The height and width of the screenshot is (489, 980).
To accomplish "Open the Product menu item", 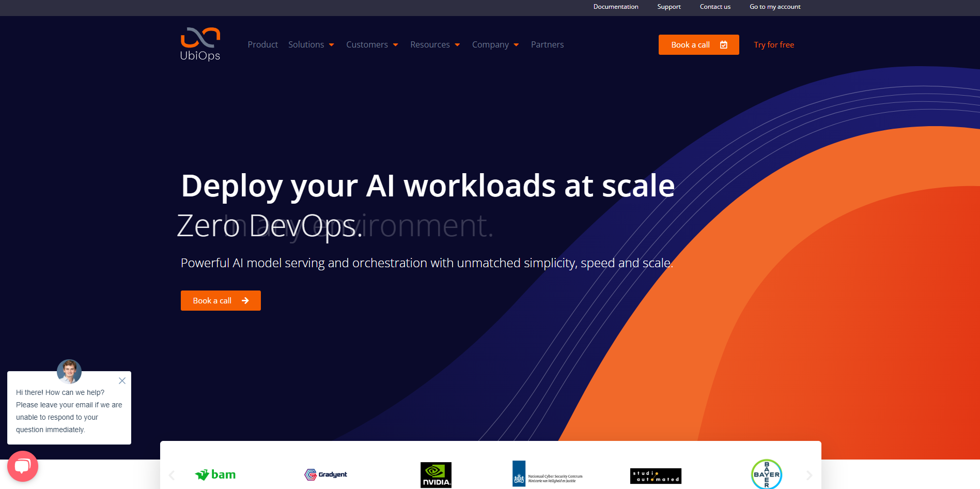I will 262,45.
